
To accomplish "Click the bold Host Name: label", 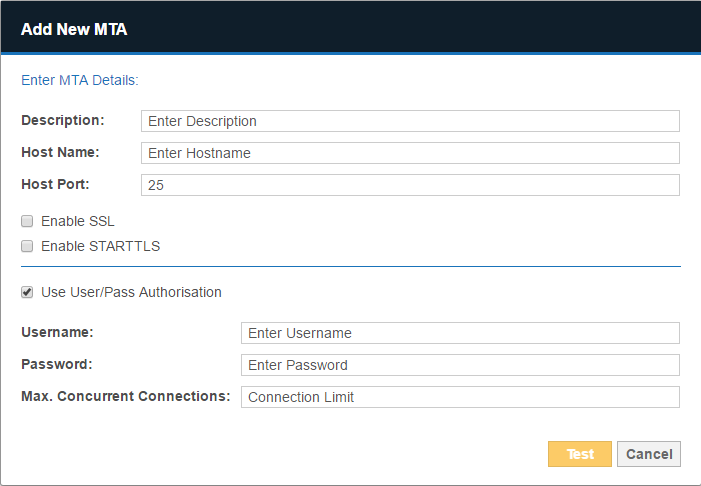I will click(60, 152).
